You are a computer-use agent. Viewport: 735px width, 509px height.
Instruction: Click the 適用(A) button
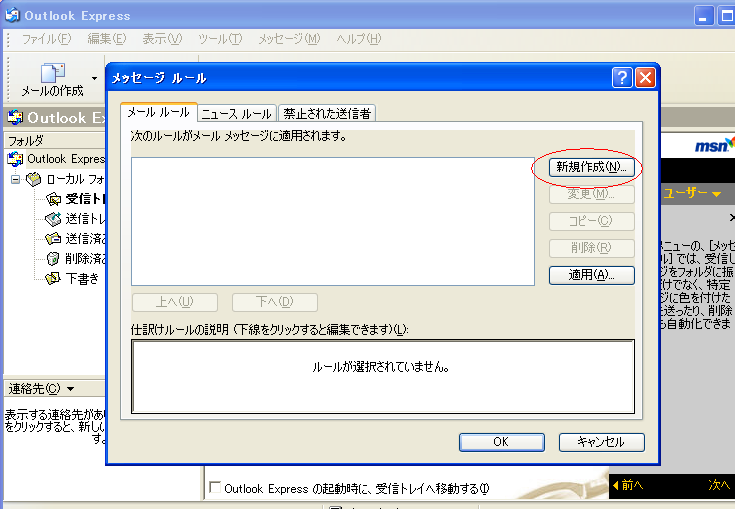(x=592, y=275)
